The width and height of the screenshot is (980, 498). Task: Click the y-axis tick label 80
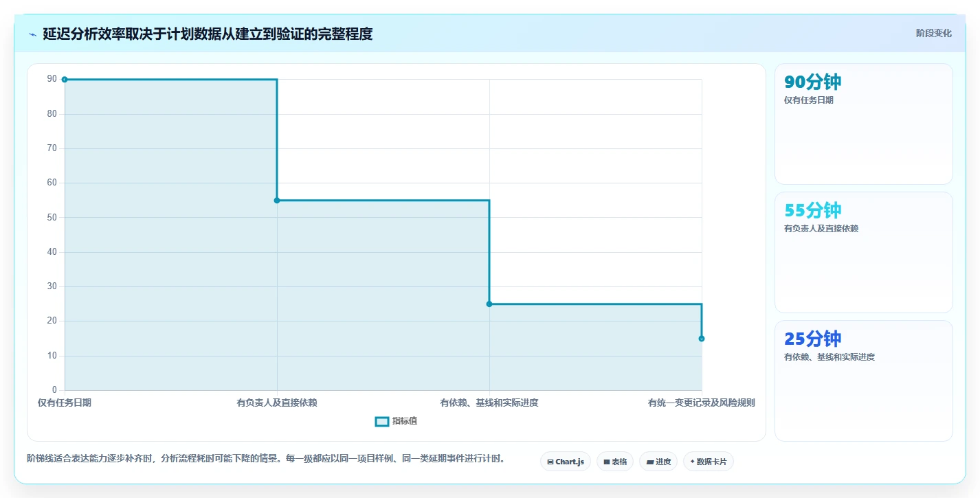52,114
